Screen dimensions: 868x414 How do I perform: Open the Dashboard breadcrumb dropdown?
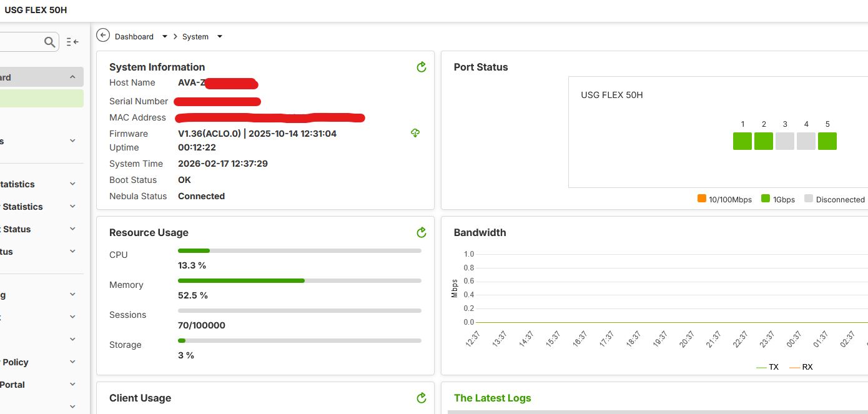[165, 37]
